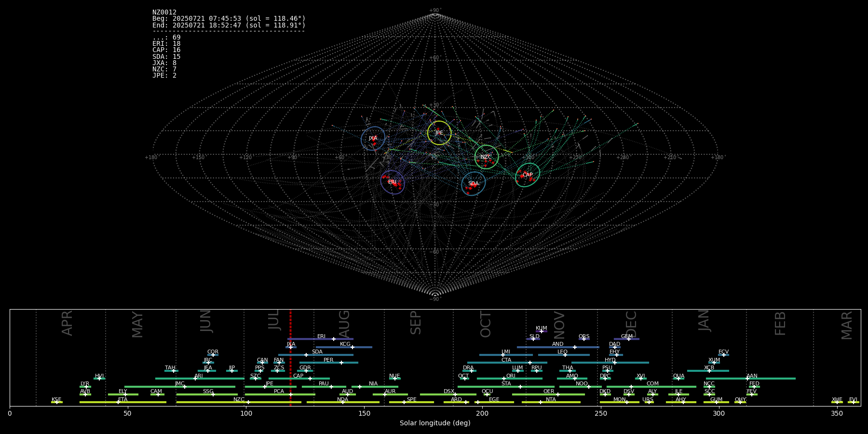Click the LEO shower bar in the timeline
The image size is (868, 434).
point(564,355)
